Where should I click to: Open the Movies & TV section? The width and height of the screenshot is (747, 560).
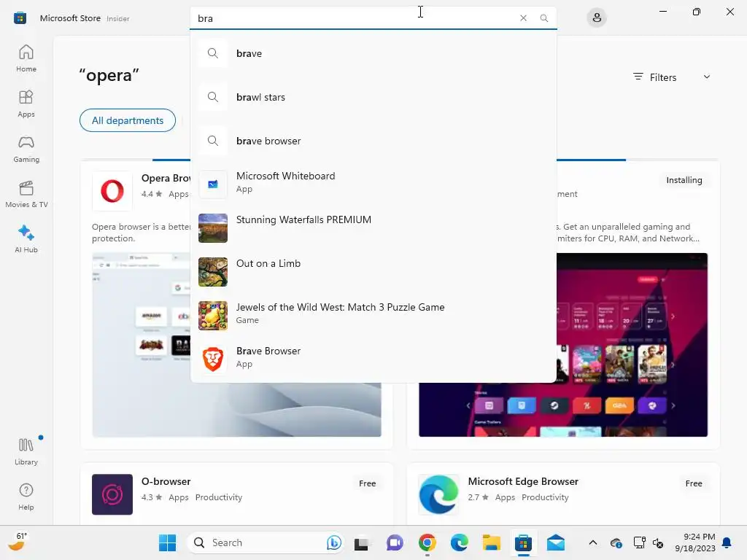click(x=26, y=194)
